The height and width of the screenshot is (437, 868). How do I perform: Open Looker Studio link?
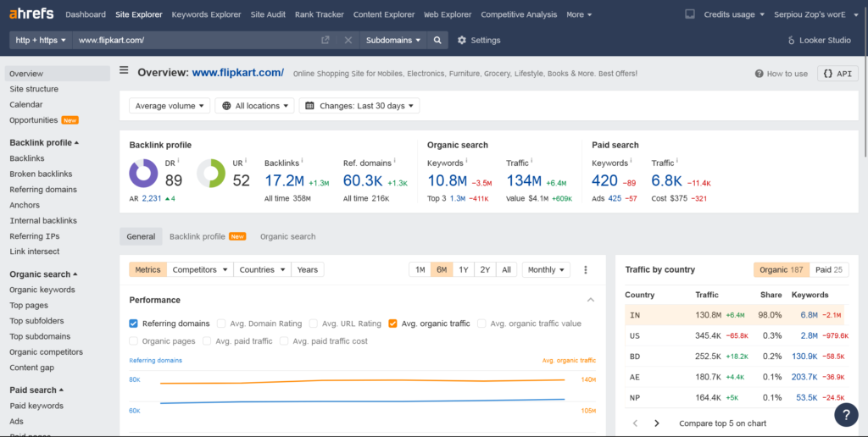(819, 40)
